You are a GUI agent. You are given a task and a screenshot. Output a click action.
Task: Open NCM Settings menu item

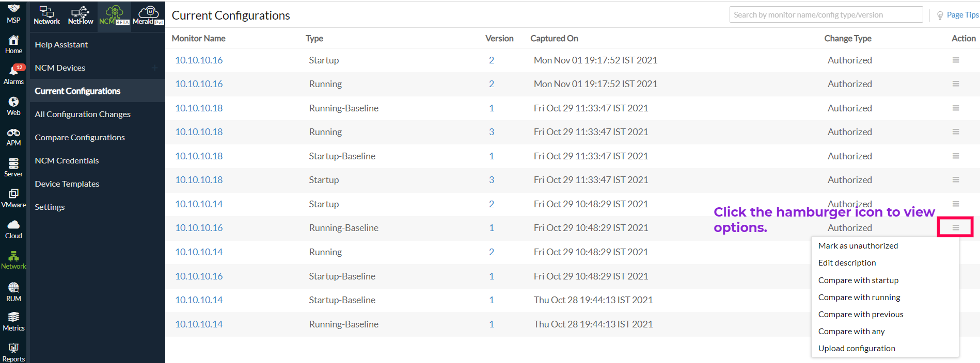click(x=50, y=207)
